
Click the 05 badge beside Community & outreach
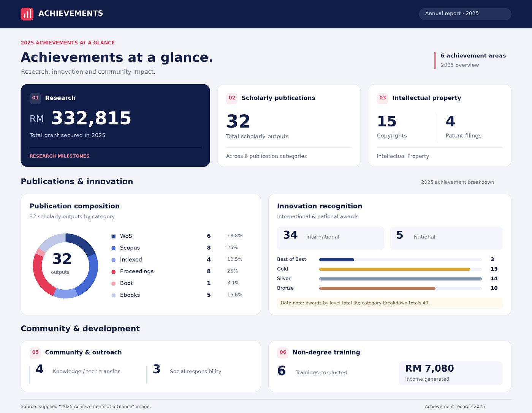click(35, 352)
